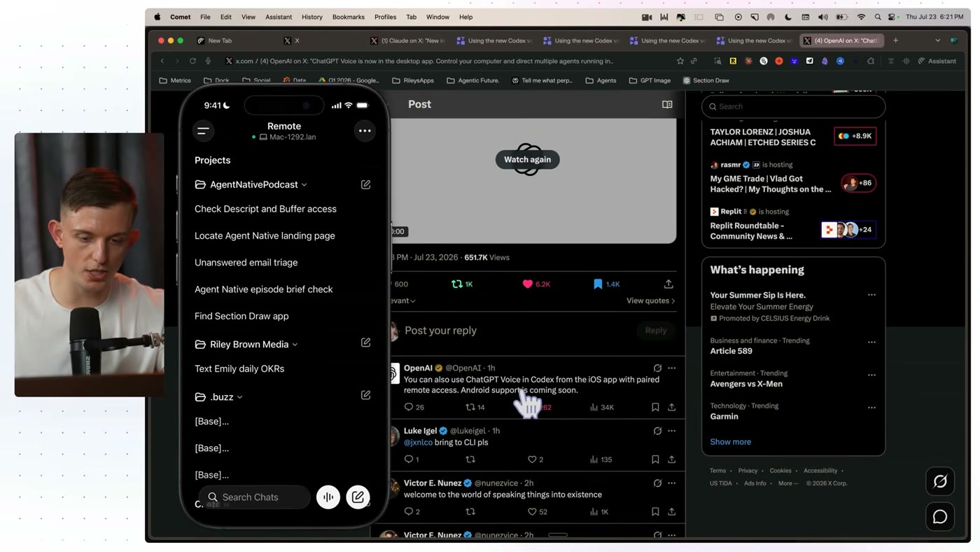Open more options for Avengers vs X-Men trend
The height and width of the screenshot is (552, 980).
point(871,375)
